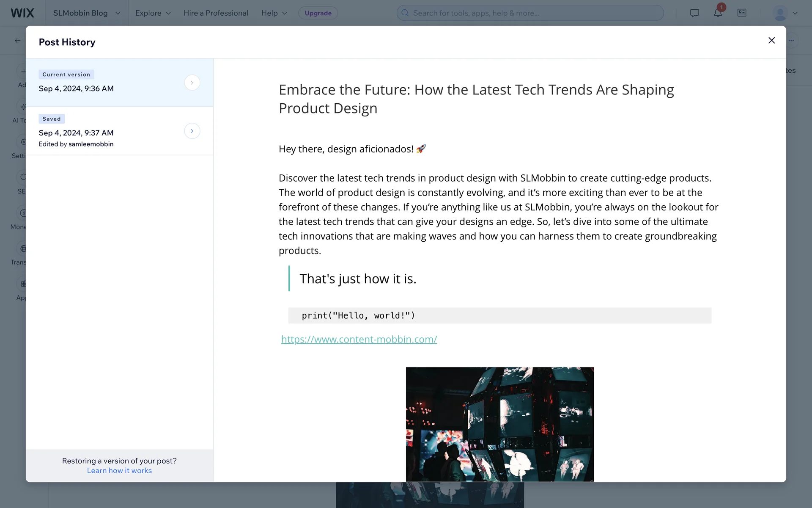Image resolution: width=812 pixels, height=508 pixels.
Task: Expand the Current version entry arrow
Action: tap(192, 83)
